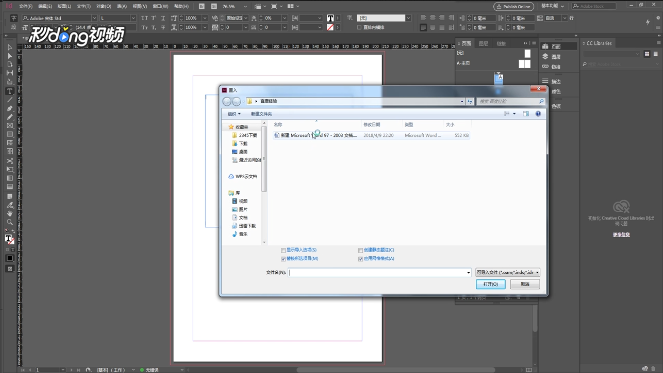Switch to the Layers panel tab
The height and width of the screenshot is (373, 663).
tap(483, 44)
